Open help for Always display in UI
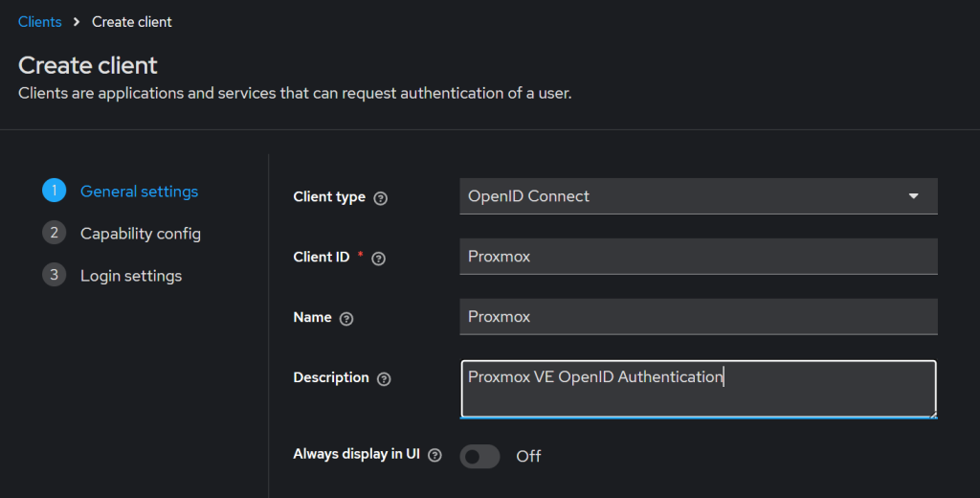Viewport: 980px width, 498px height. (434, 456)
